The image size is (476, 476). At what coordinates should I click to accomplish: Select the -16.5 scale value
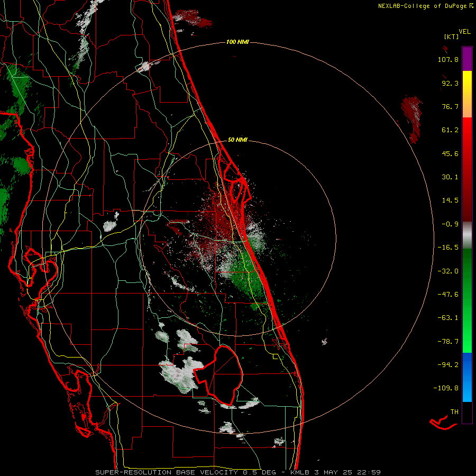448,248
